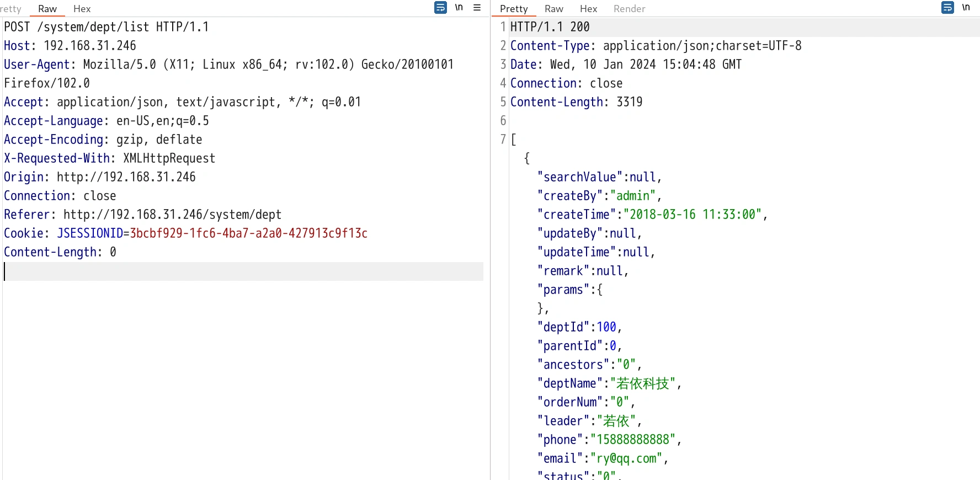Select the partially visible request Pretty tab
This screenshot has height=480, width=980.
(11, 9)
